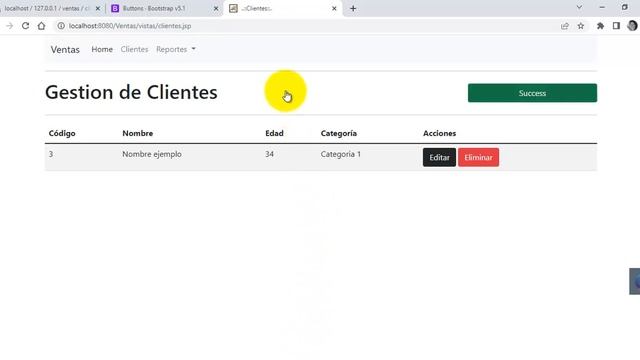
Task: Click the red Eliminar button
Action: tap(478, 157)
